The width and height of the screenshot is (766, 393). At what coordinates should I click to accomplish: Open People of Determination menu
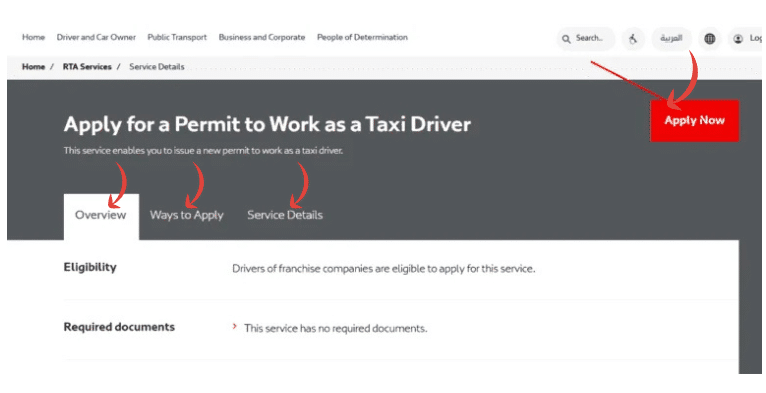point(362,37)
